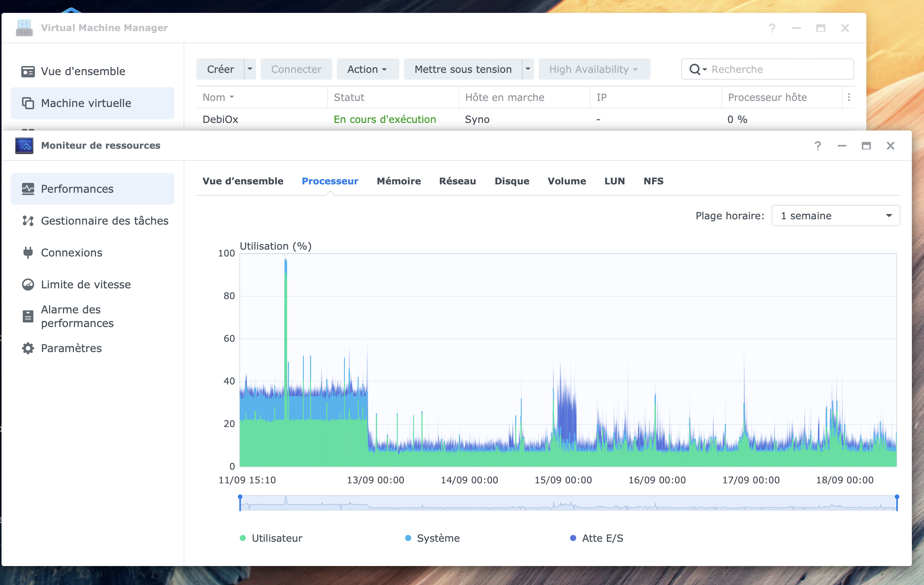Click Machine virtuelle icon in VMM sidebar
The image size is (924, 585).
pyautogui.click(x=28, y=103)
